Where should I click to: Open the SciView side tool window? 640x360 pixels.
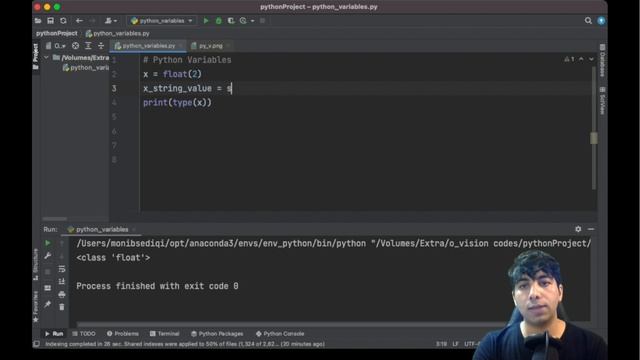coord(602,100)
